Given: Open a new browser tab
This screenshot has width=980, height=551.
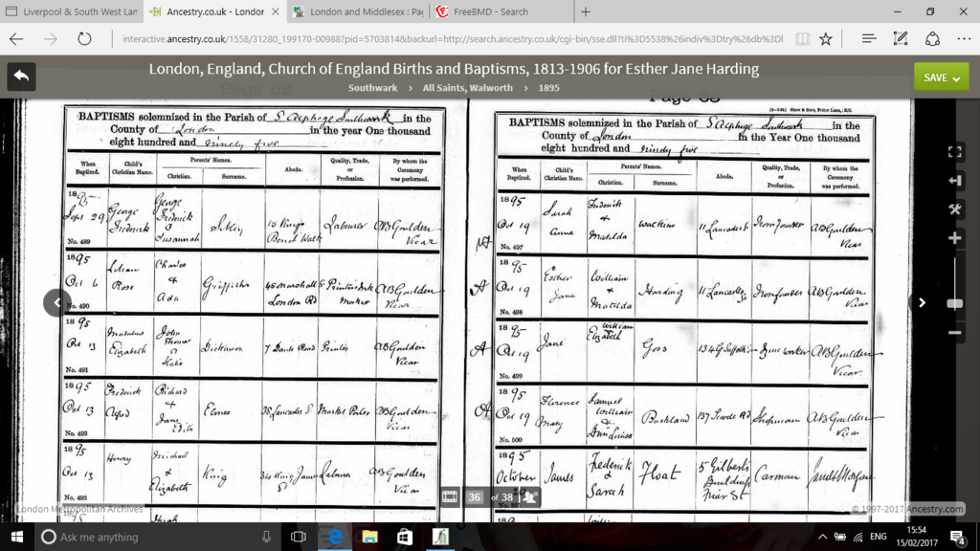Looking at the screenshot, I should (x=586, y=11).
